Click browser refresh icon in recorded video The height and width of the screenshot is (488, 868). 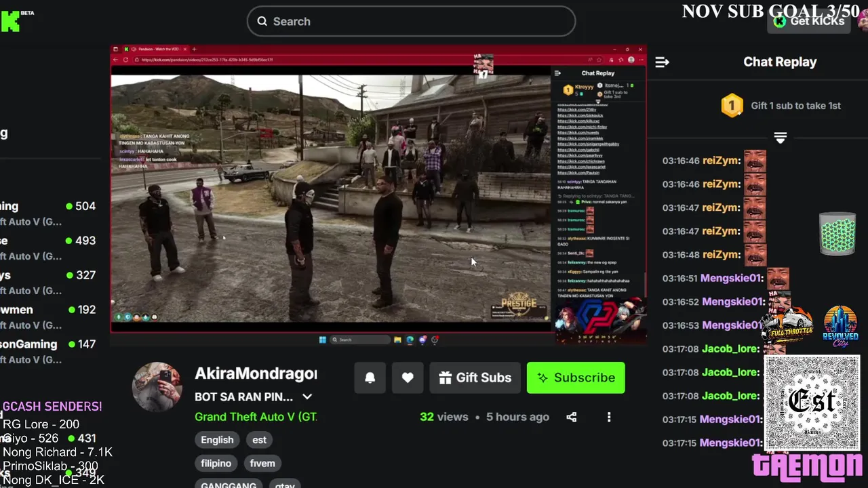click(126, 60)
